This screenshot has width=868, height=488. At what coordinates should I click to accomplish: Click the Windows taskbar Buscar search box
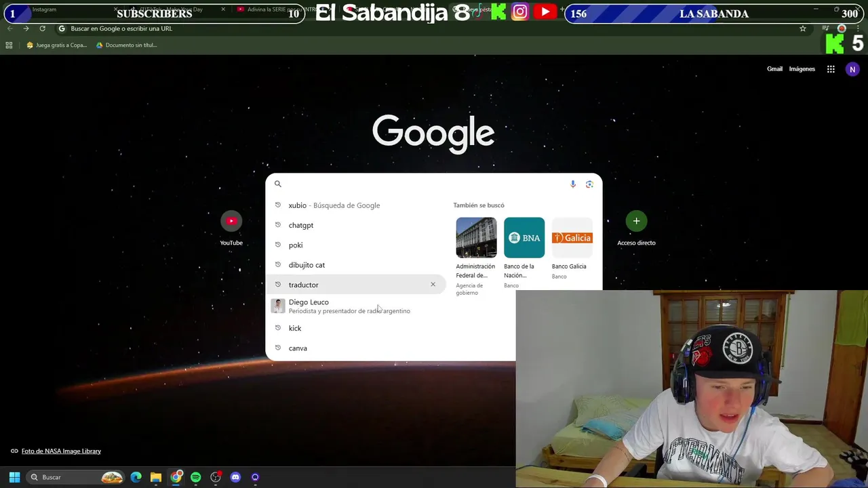click(x=76, y=477)
